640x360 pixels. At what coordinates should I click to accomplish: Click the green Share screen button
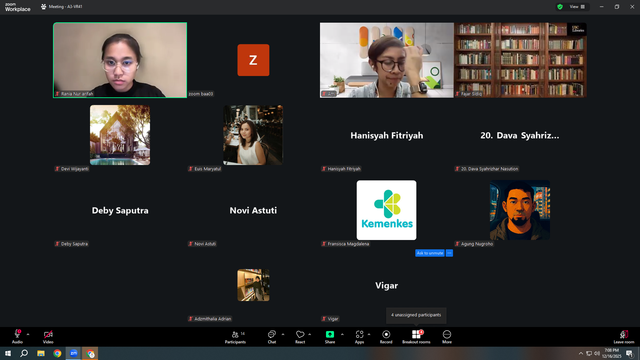point(330,337)
